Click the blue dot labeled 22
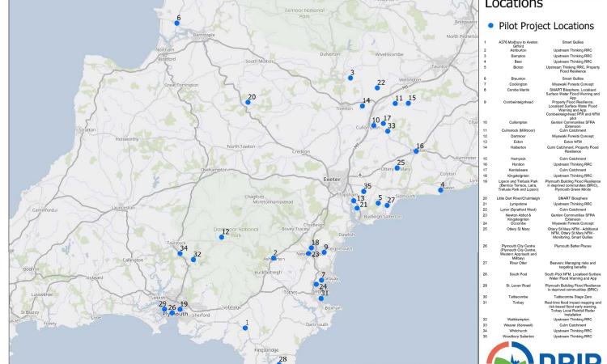The width and height of the screenshot is (607, 364). pyautogui.click(x=377, y=88)
